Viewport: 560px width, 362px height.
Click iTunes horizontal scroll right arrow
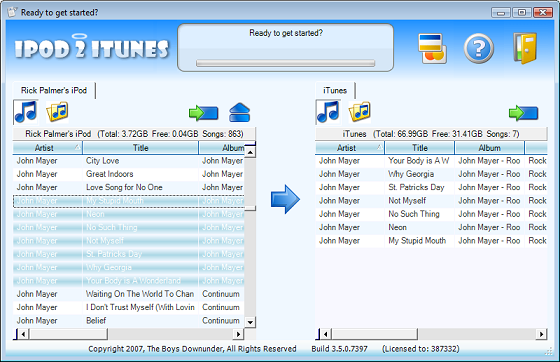click(x=541, y=335)
